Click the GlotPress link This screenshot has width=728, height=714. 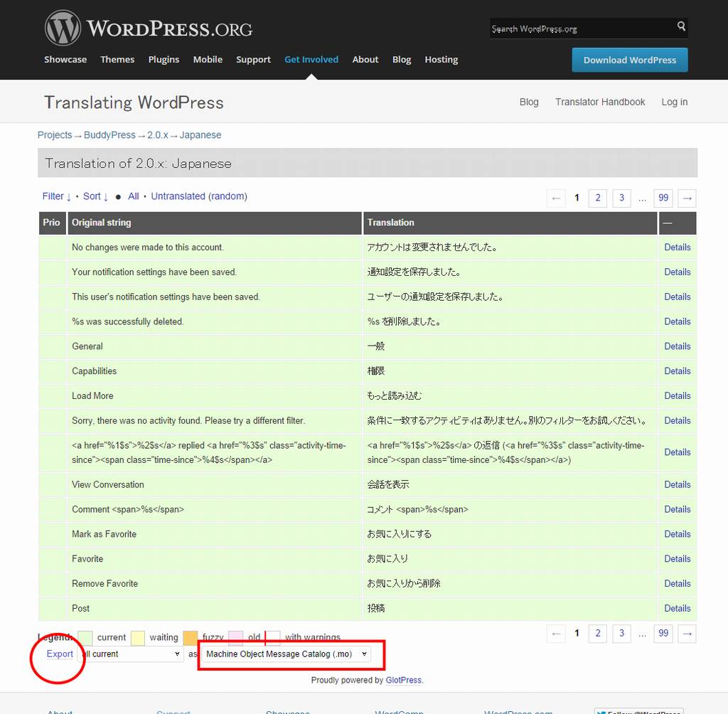404,680
